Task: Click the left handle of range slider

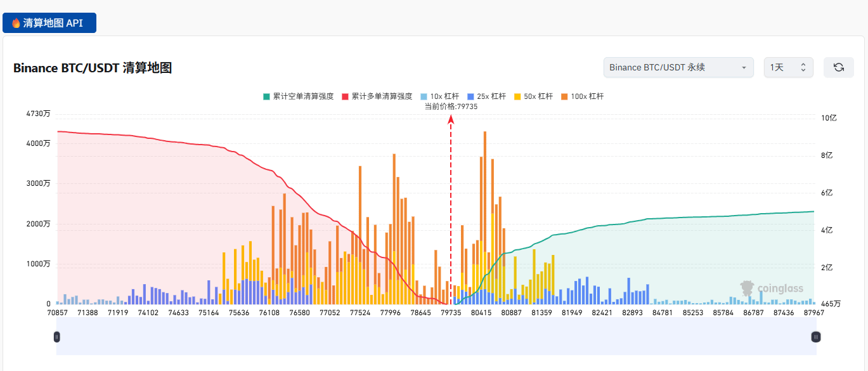Action: 56,337
